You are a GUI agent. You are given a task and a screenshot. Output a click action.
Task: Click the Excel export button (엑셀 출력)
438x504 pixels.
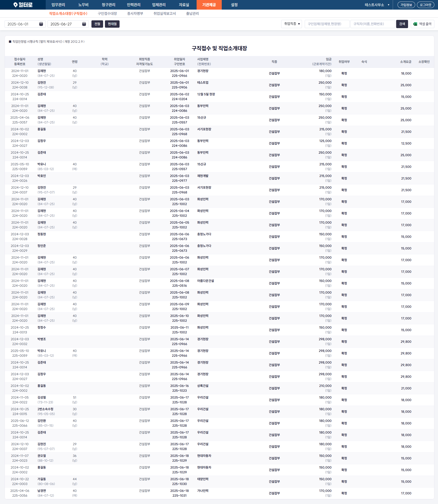pos(422,24)
